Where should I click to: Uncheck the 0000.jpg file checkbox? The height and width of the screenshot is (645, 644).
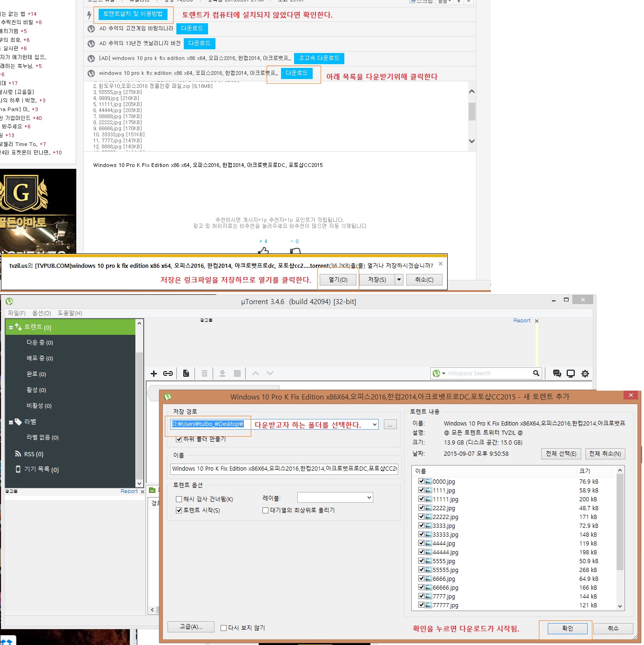tap(421, 481)
